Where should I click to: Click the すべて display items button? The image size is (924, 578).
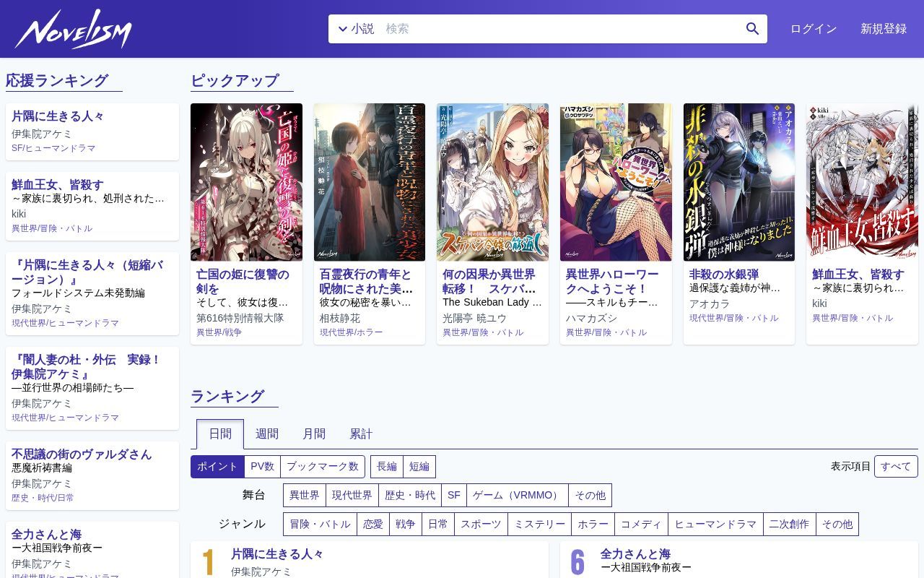896,467
